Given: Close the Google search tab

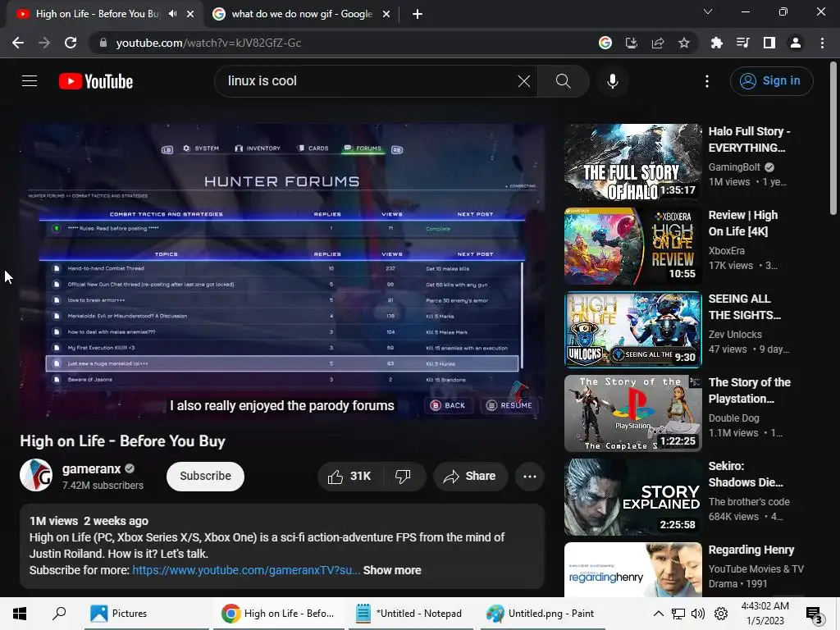Looking at the screenshot, I should (x=386, y=14).
